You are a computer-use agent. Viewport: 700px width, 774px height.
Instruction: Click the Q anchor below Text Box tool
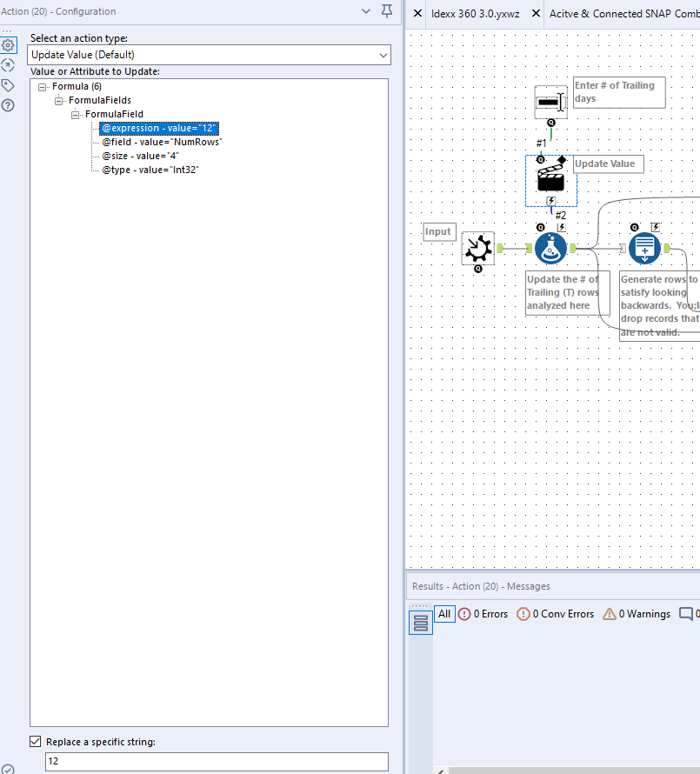pyautogui.click(x=551, y=123)
